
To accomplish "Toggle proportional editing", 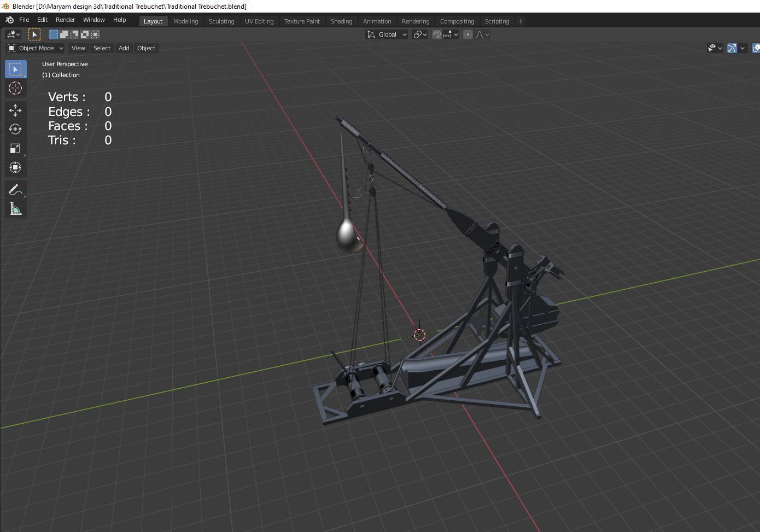I will (467, 34).
